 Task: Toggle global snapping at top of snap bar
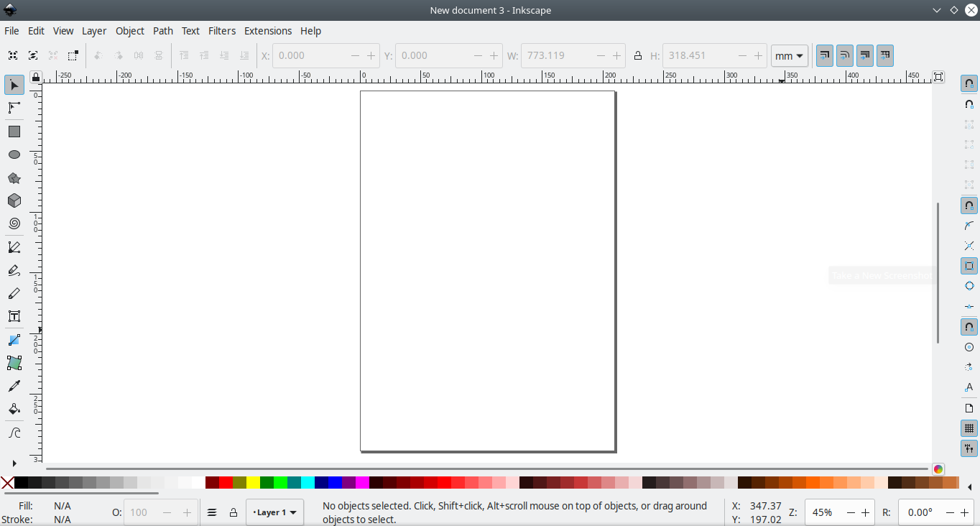969,83
